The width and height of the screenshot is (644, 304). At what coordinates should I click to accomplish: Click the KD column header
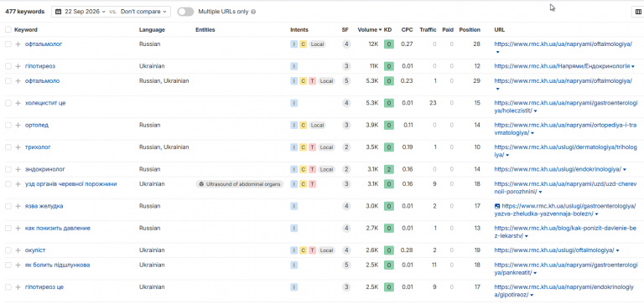pos(387,29)
